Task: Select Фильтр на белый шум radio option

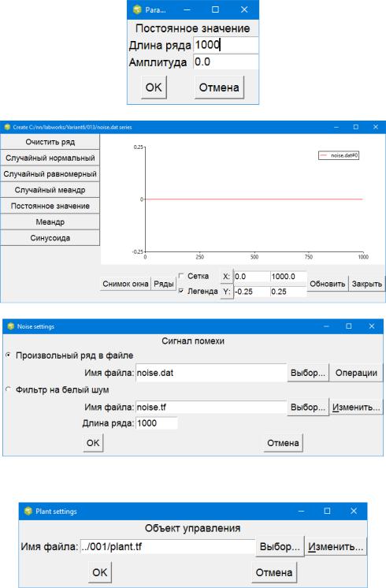Action: coord(8,389)
